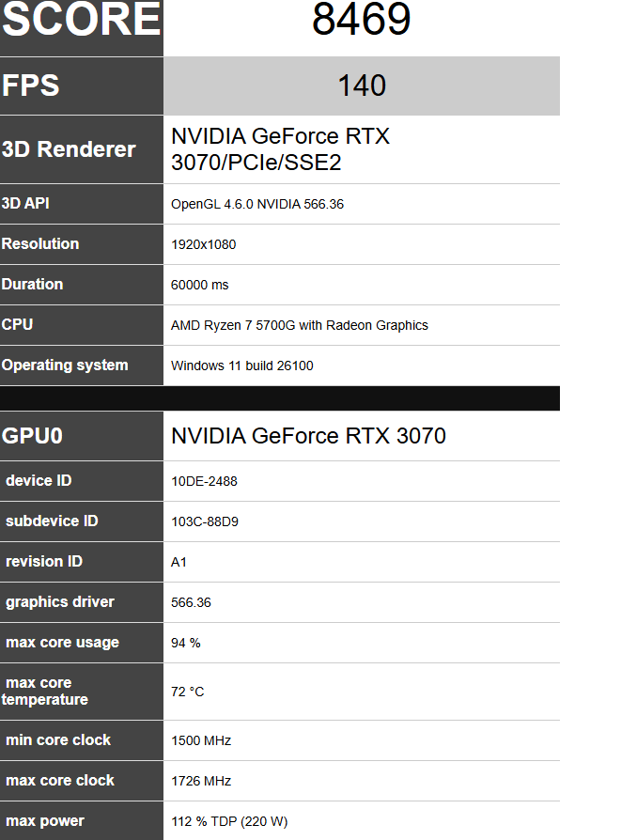Click the max power 112 % TDP value
The image size is (621, 840).
pos(229,821)
